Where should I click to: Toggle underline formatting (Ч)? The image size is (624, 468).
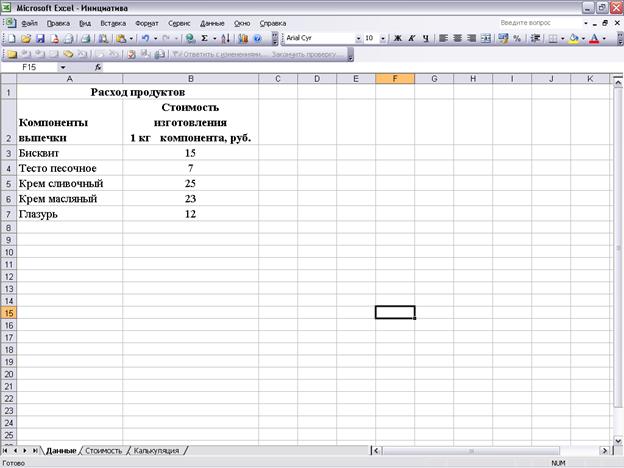[426, 38]
